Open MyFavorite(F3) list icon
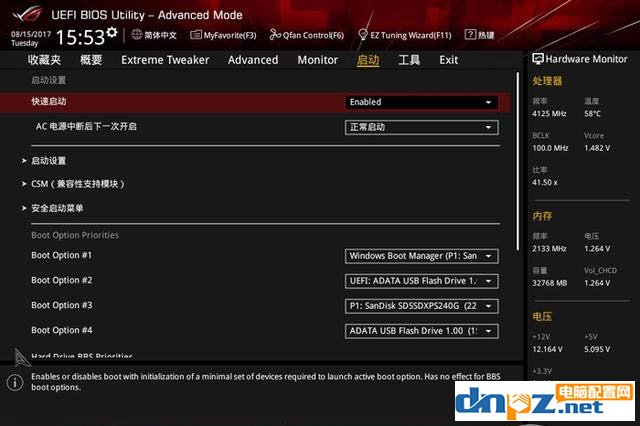 click(196, 35)
